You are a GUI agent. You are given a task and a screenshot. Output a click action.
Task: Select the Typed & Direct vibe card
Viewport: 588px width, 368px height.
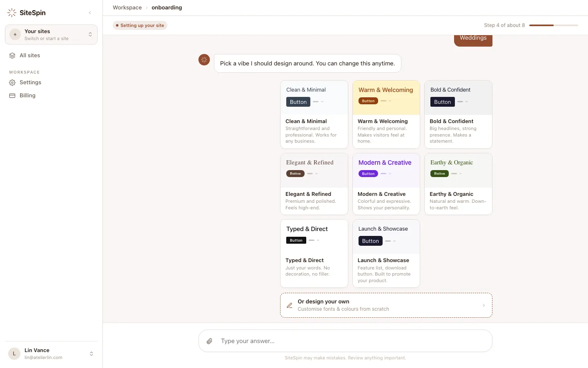tap(314, 254)
